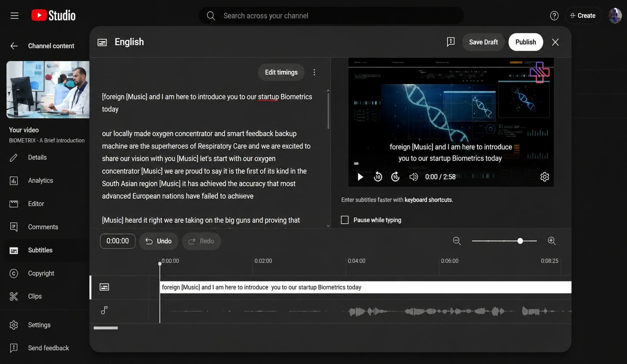Click the Edit timings button
627x364 pixels.
click(281, 72)
